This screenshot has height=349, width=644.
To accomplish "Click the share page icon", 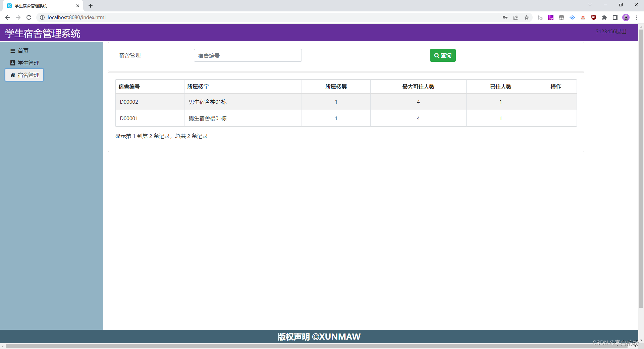I will (x=516, y=17).
